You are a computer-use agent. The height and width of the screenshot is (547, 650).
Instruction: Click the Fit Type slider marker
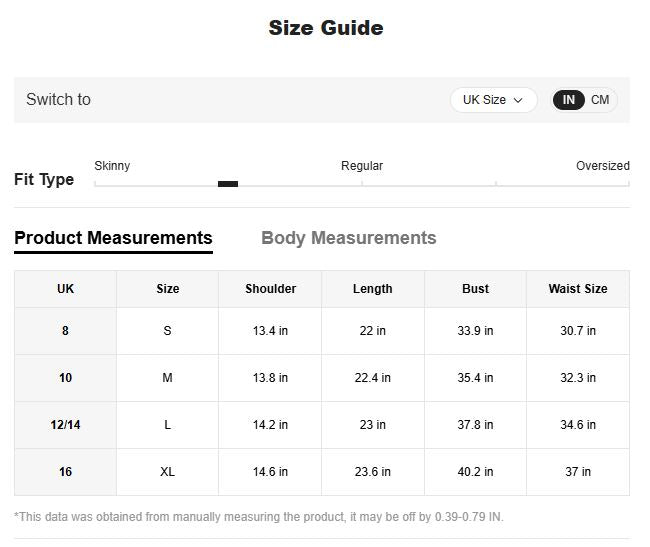coord(228,184)
